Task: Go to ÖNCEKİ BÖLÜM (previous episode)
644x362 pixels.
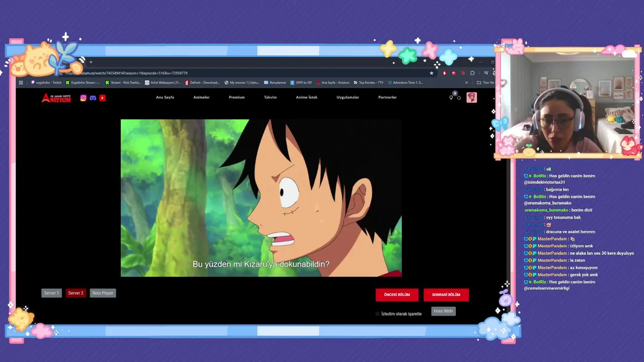Action: (397, 295)
